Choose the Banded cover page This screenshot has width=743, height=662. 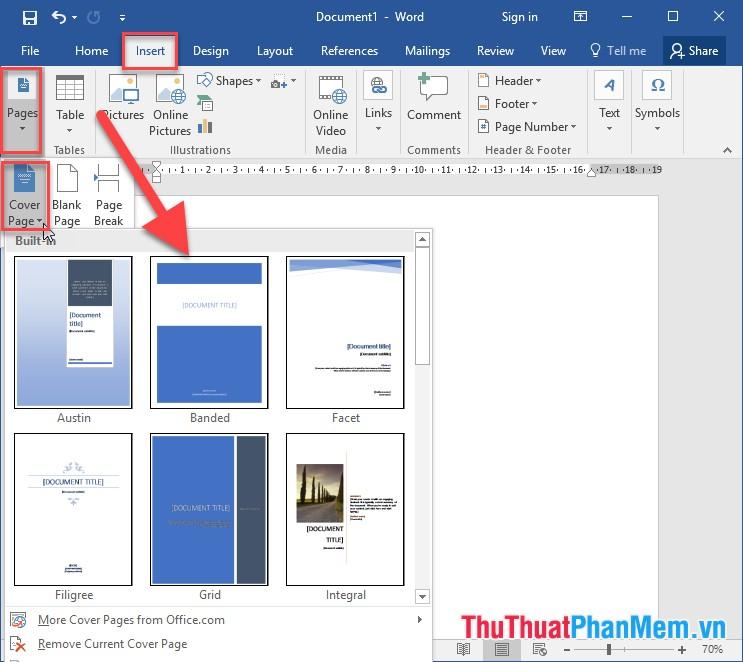pyautogui.click(x=209, y=332)
